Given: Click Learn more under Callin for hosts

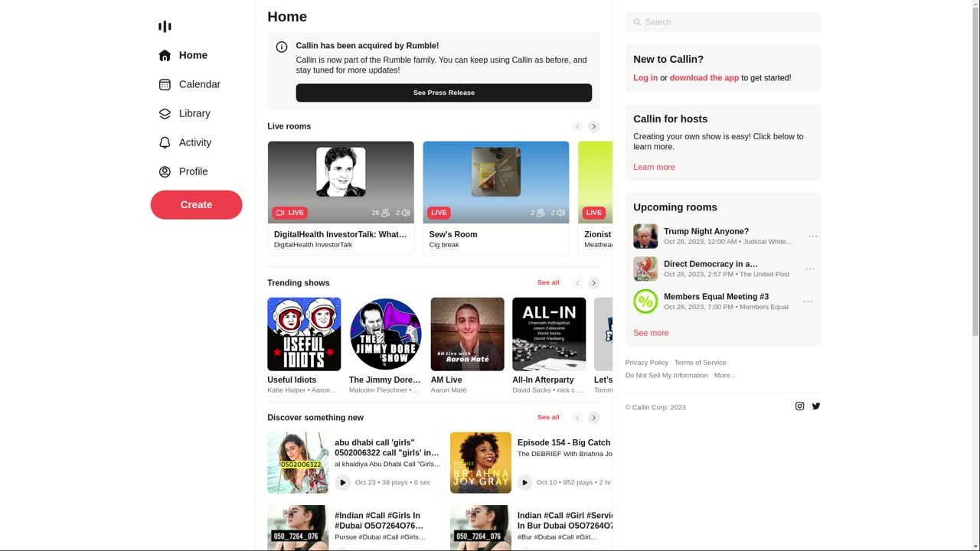Looking at the screenshot, I should (x=654, y=168).
